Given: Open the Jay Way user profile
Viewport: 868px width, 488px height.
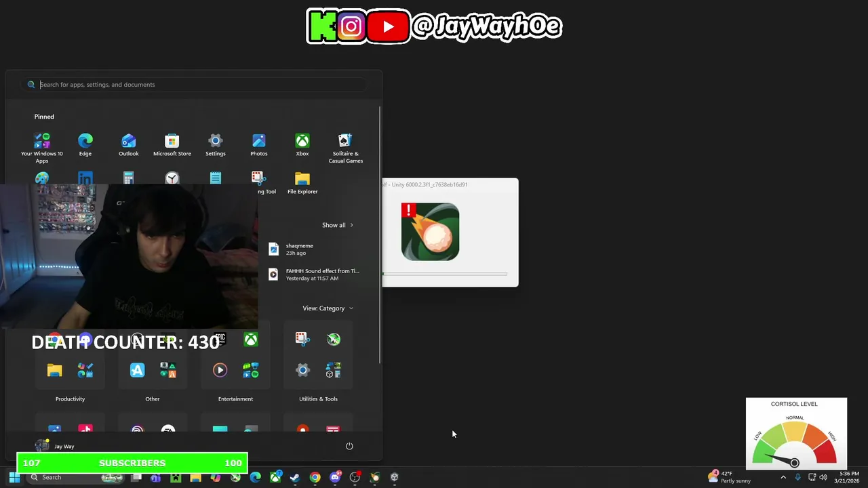Looking at the screenshot, I should coord(55,446).
